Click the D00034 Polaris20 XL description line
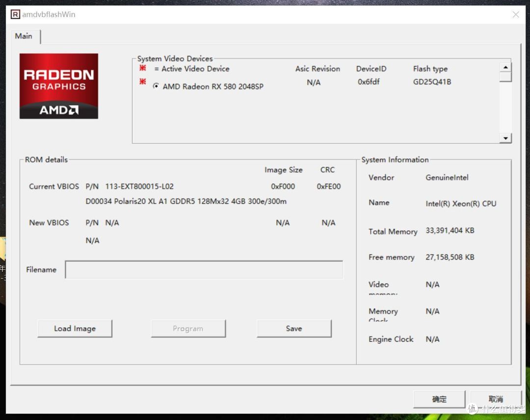 (x=186, y=201)
